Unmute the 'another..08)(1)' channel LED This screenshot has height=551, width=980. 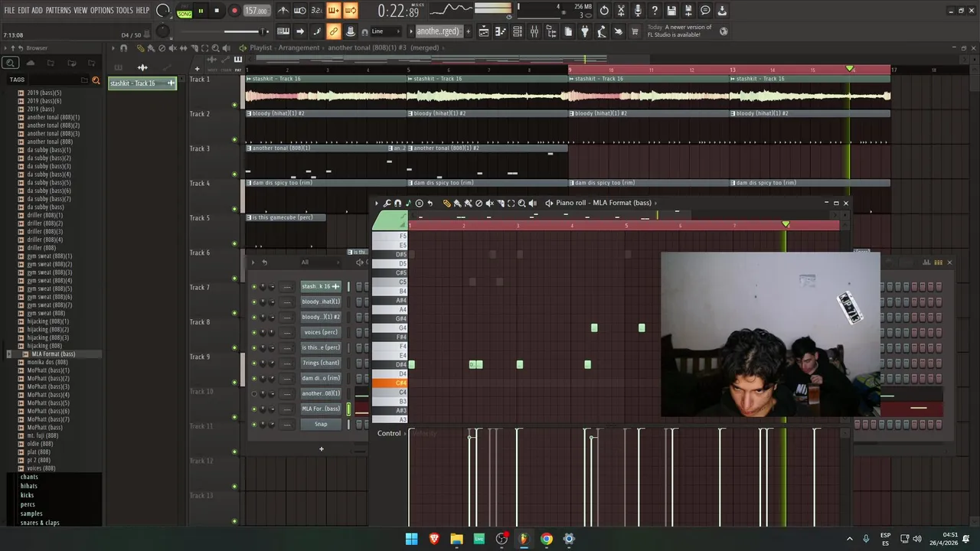point(254,393)
